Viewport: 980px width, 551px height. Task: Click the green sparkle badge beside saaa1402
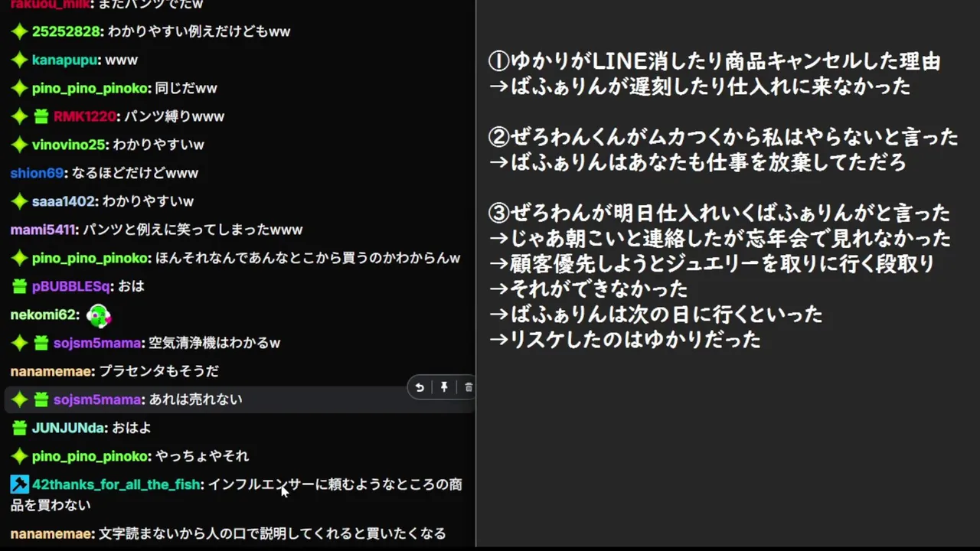pos(19,201)
